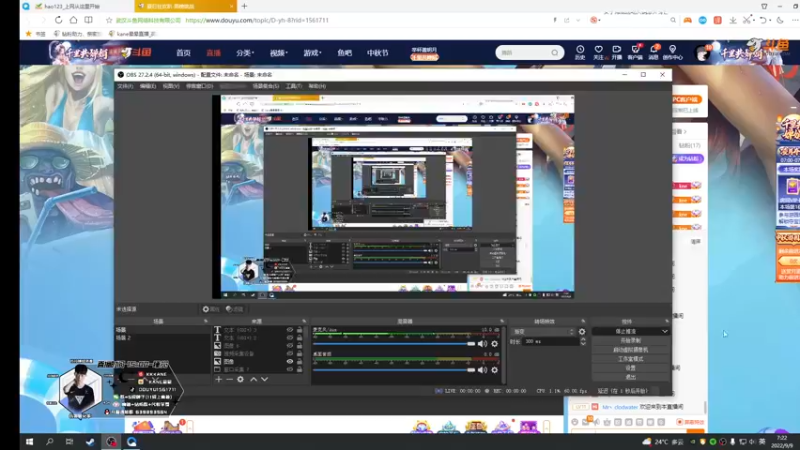Open new browser tab
800x450 pixels.
pyautogui.click(x=244, y=6)
